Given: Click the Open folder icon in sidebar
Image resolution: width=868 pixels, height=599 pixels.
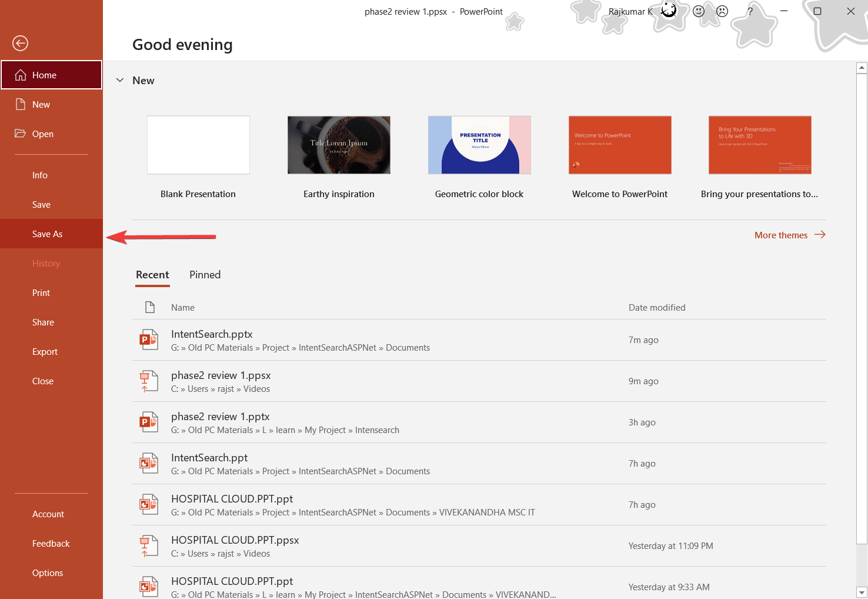Looking at the screenshot, I should 21,134.
